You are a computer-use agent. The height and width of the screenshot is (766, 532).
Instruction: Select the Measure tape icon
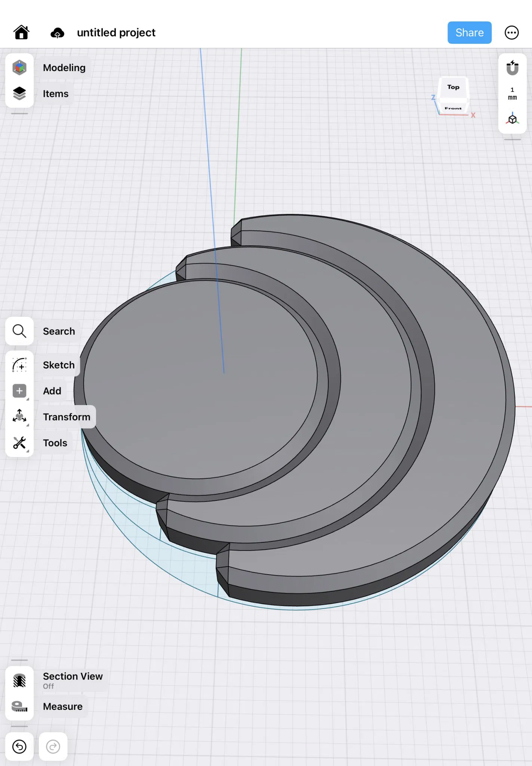pos(19,706)
